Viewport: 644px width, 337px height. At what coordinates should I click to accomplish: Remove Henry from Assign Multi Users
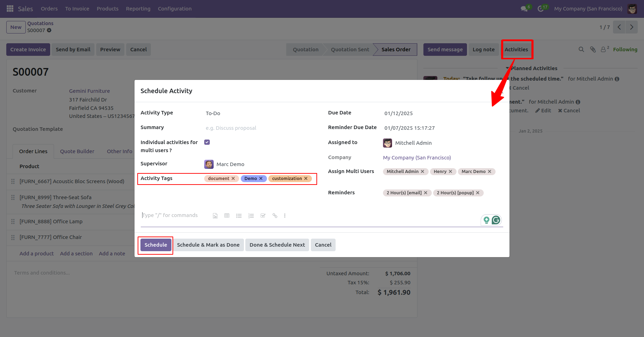pyautogui.click(x=451, y=172)
